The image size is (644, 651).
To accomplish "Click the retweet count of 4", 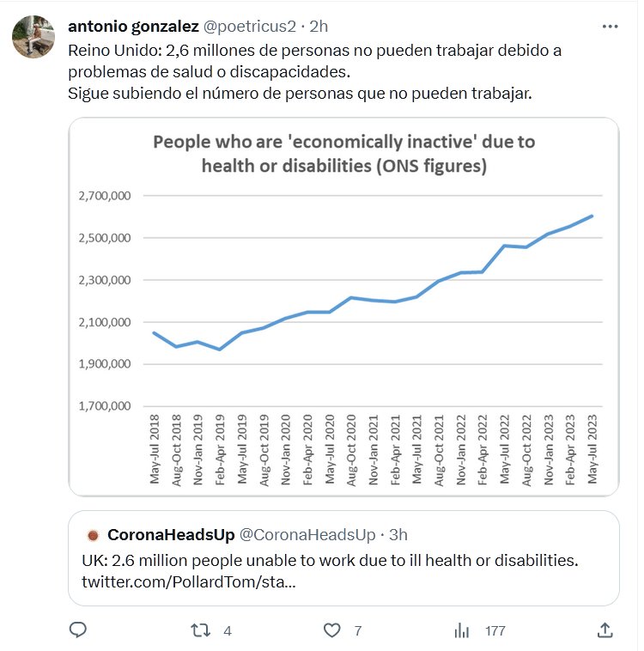I will click(228, 630).
